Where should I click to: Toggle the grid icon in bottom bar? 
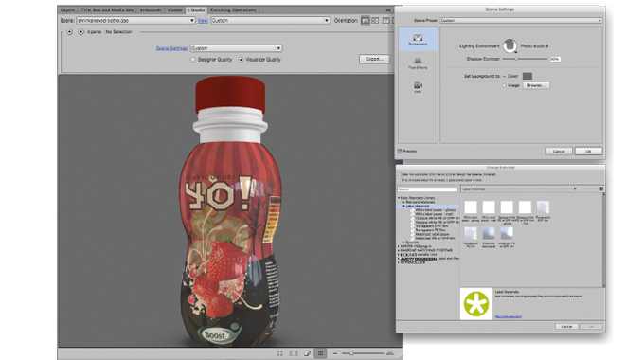[320, 353]
